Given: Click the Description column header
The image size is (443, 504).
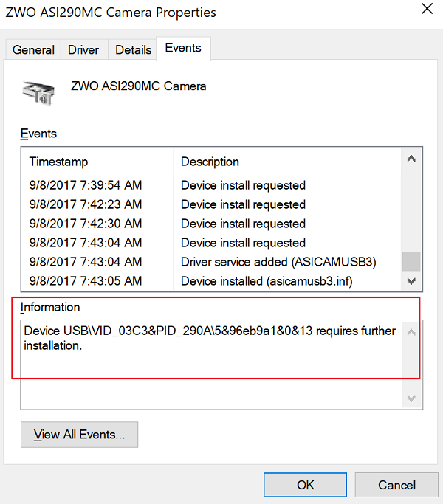Looking at the screenshot, I should (287, 162).
